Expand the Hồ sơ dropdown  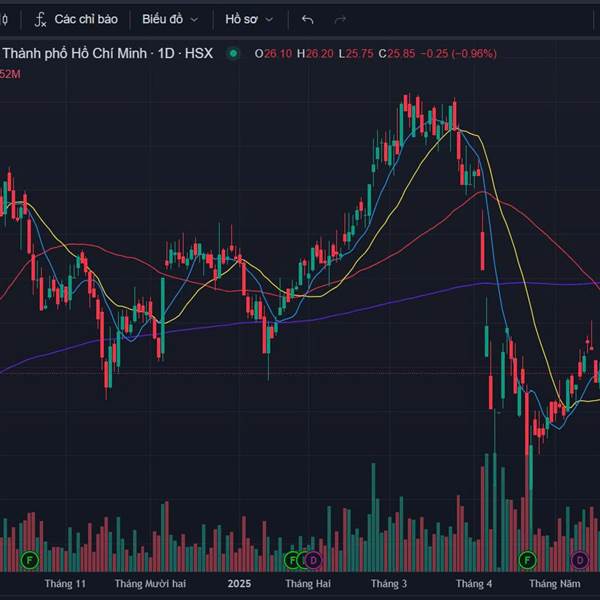coord(249,19)
